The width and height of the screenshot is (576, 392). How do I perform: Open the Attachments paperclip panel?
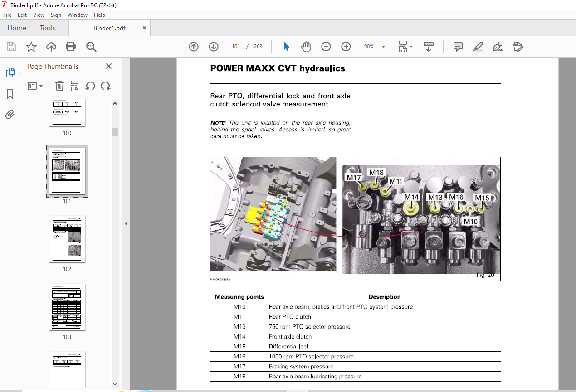[10, 114]
